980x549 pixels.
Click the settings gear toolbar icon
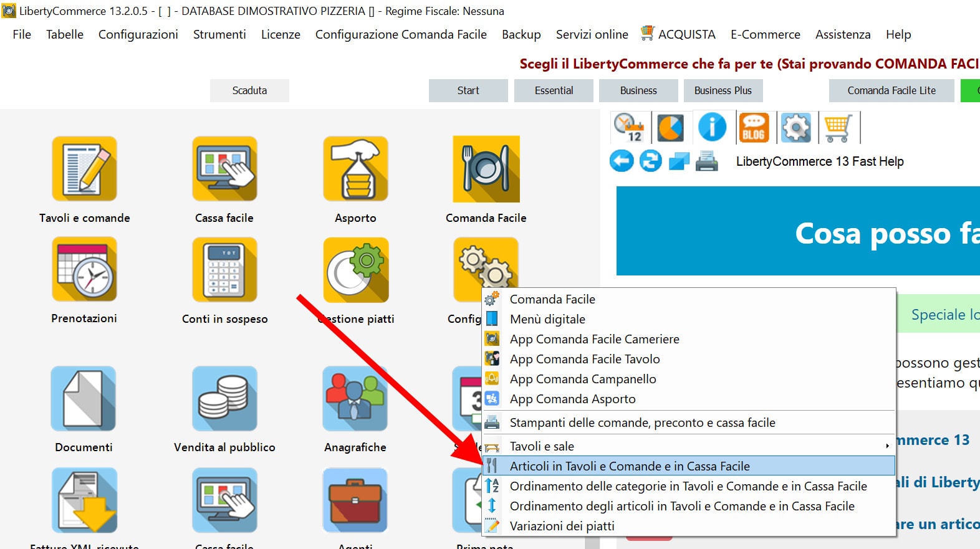[x=796, y=128]
